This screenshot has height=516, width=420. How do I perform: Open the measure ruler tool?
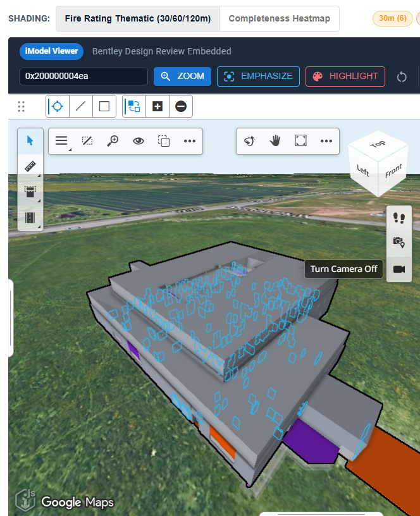pyautogui.click(x=30, y=166)
